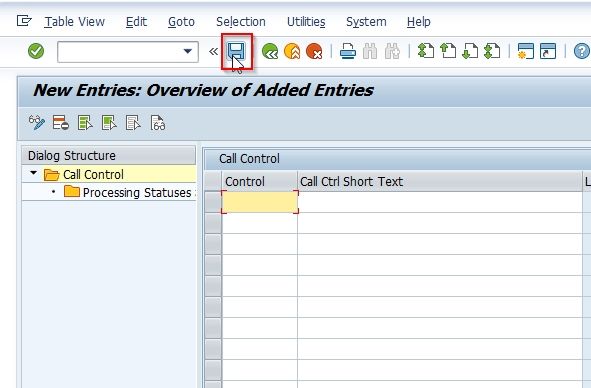Viewport: 591px width, 388px height.
Task: Open the Utilities menu
Action: (306, 22)
